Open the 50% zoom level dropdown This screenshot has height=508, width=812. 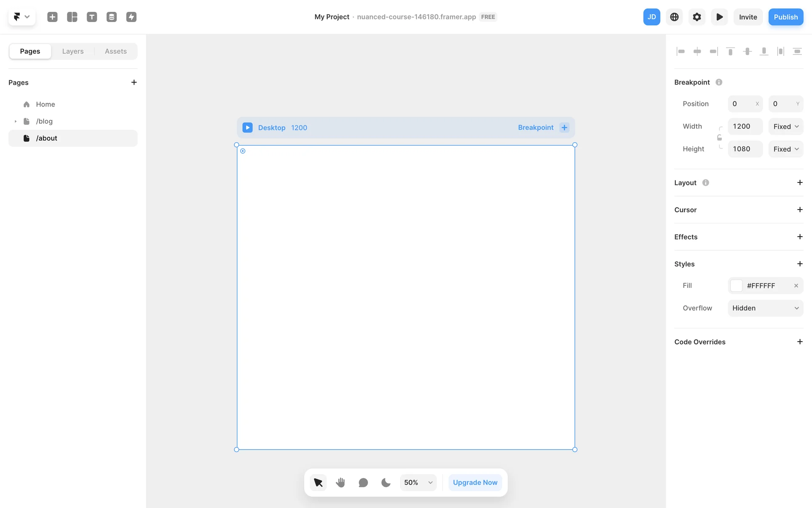tap(418, 482)
